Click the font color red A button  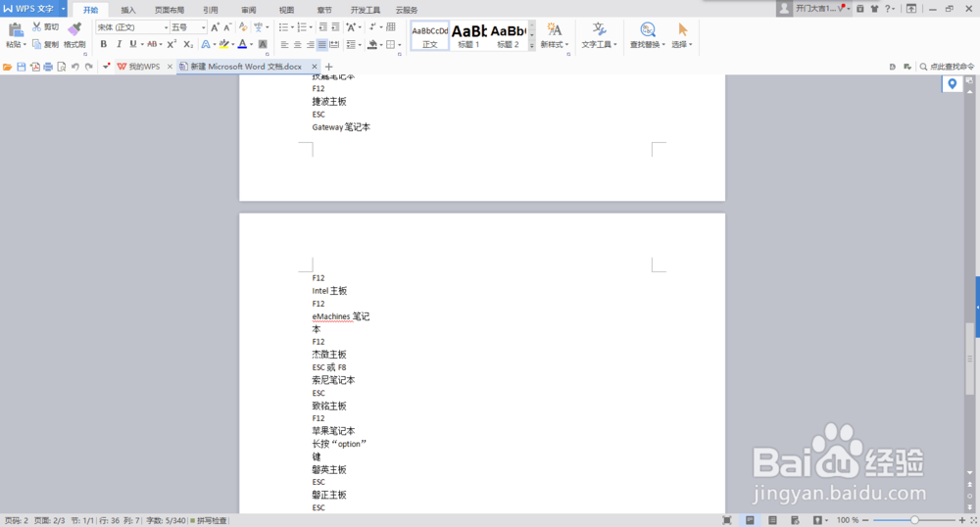point(242,44)
